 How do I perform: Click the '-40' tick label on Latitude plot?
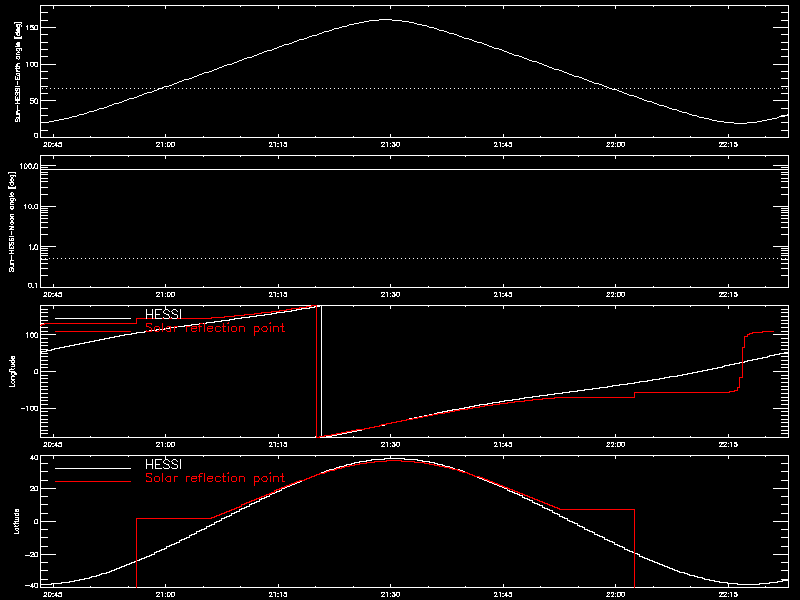(x=32, y=585)
